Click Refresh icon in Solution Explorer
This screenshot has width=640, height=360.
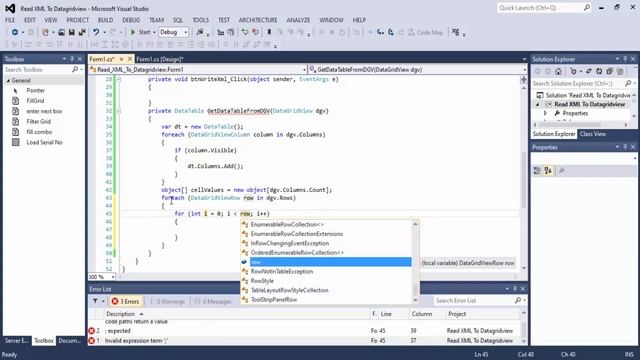click(x=599, y=71)
